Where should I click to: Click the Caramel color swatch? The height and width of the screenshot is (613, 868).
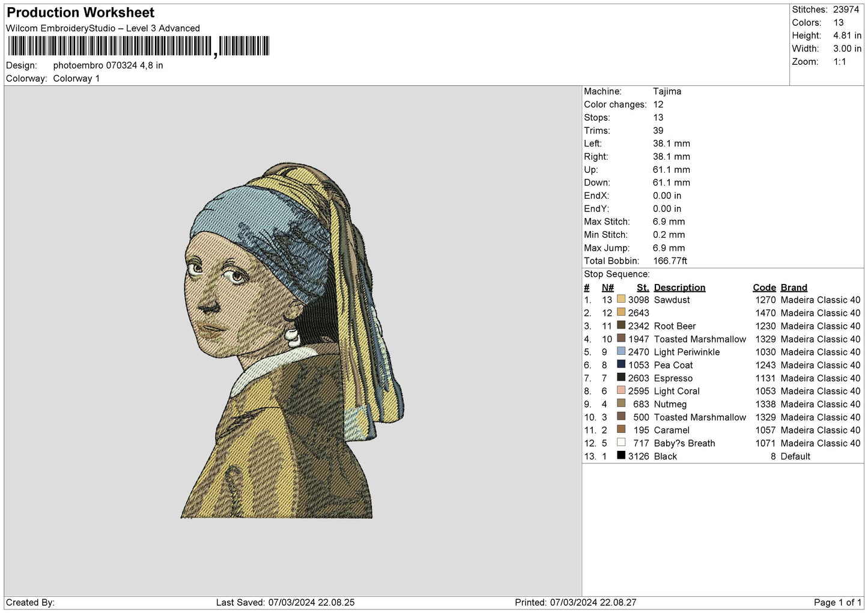[621, 429]
